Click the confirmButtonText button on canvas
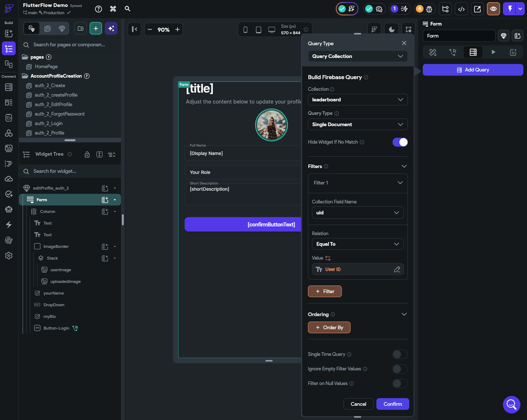 [x=243, y=225]
